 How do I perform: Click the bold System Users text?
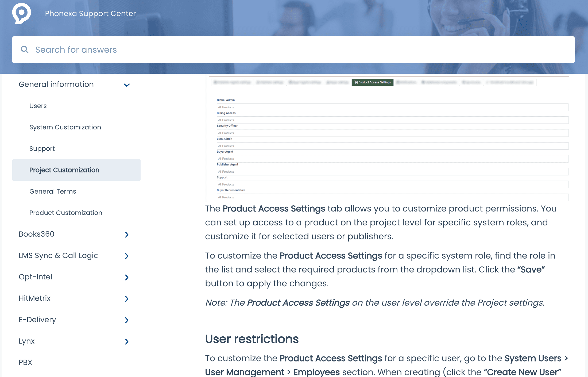[533, 358]
